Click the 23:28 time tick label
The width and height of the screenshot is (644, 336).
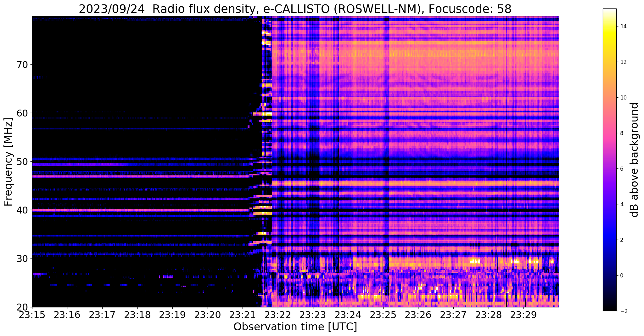pos(489,315)
